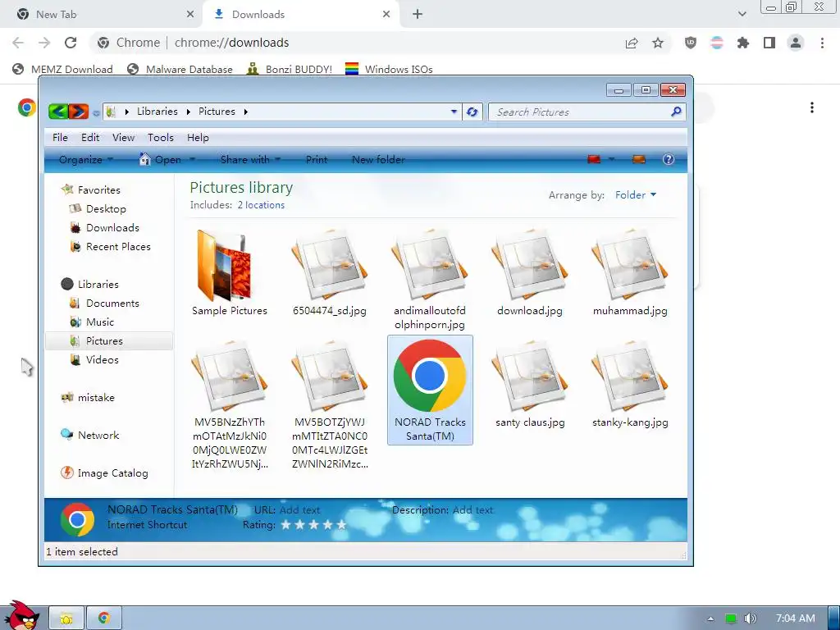Image resolution: width=840 pixels, height=630 pixels.
Task: Click the Explorer taskbar button
Action: 66,619
